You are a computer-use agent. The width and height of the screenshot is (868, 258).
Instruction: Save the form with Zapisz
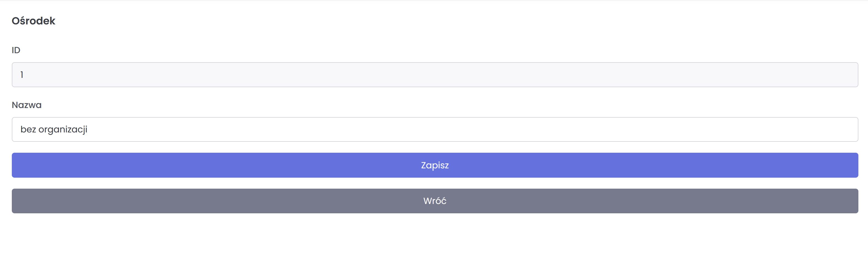(435, 165)
